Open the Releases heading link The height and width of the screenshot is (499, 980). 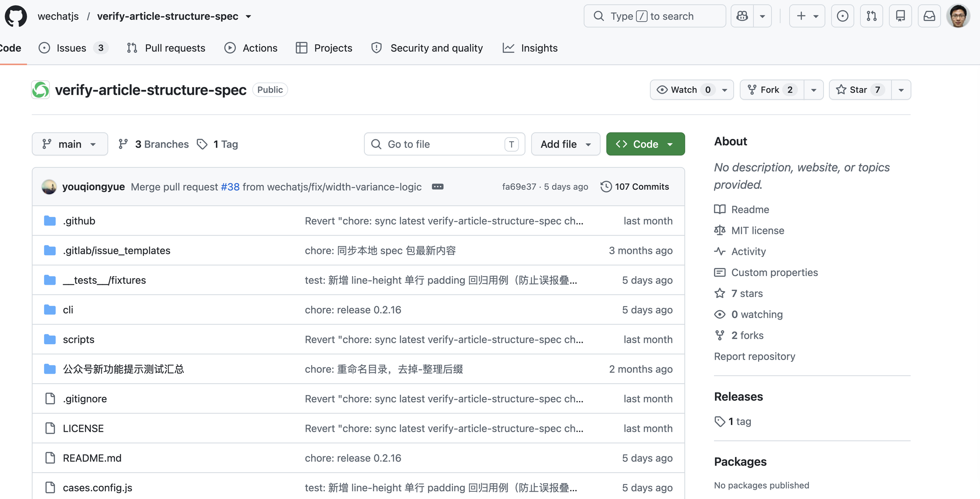click(739, 396)
